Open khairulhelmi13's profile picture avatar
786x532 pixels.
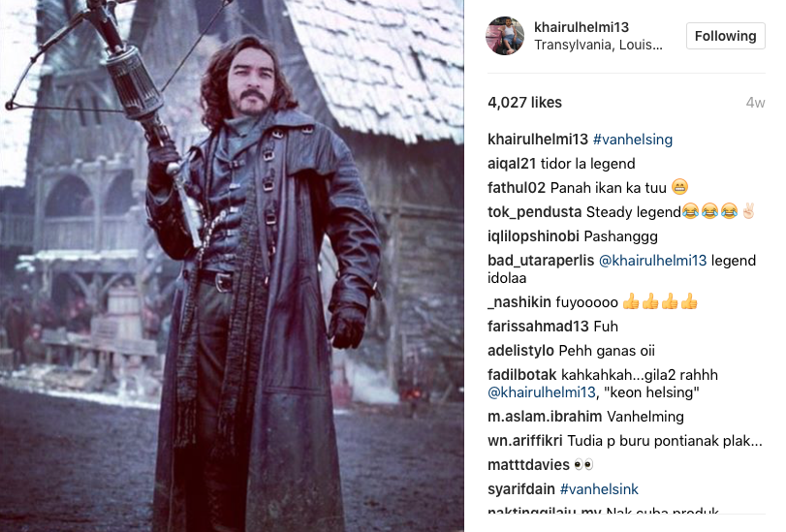tap(505, 36)
